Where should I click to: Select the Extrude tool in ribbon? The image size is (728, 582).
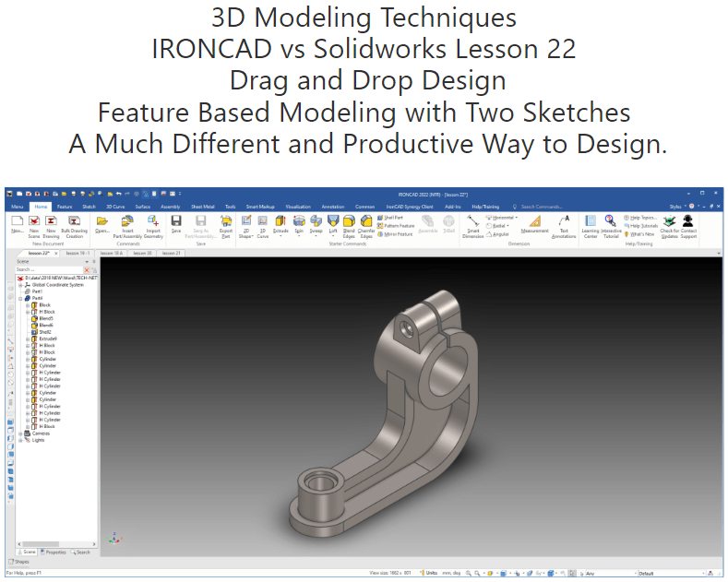tap(280, 222)
